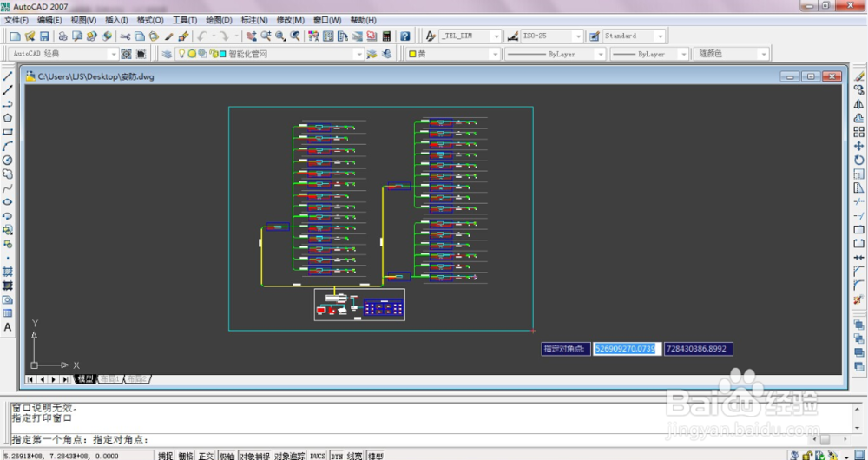Click the 线宽 lineweight status button
The image size is (868, 460).
pos(355,457)
